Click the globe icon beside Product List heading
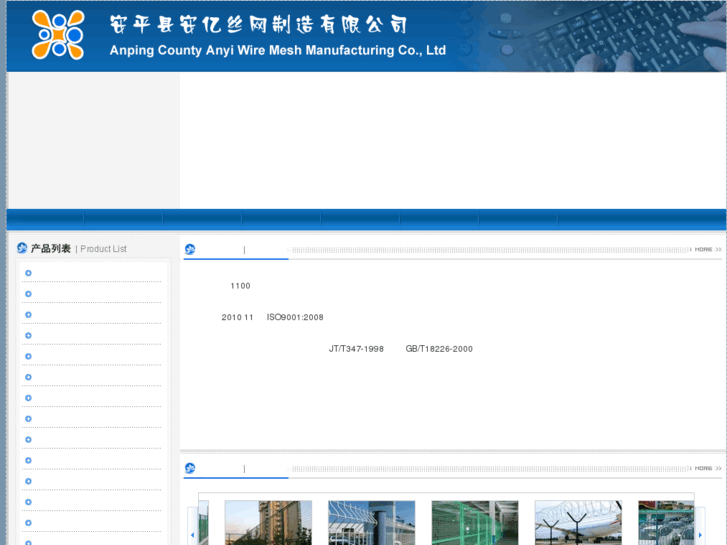The image size is (727, 545). click(22, 248)
